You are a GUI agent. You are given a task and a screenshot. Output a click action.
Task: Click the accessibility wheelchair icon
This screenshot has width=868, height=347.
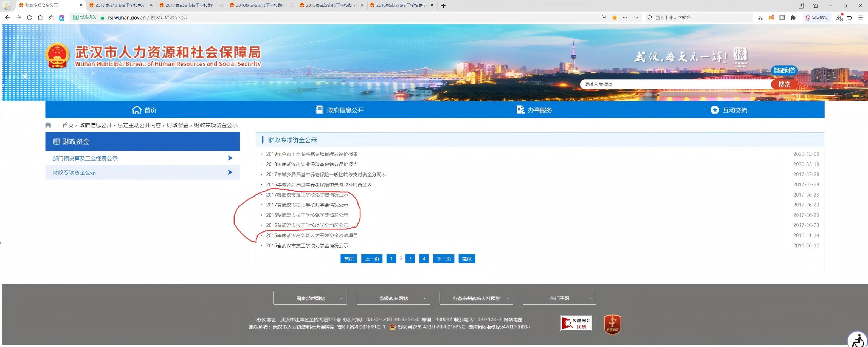pyautogui.click(x=858, y=340)
